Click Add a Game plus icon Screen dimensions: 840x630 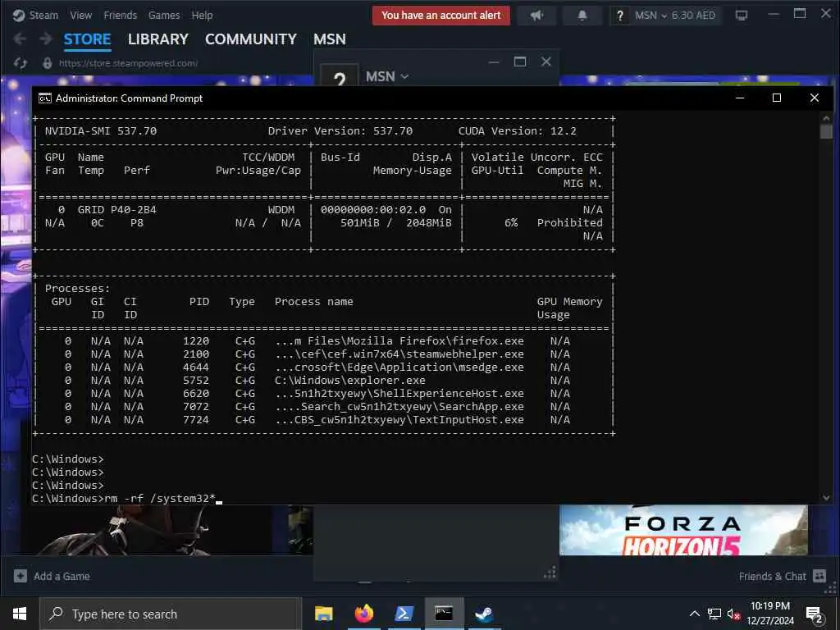21,576
